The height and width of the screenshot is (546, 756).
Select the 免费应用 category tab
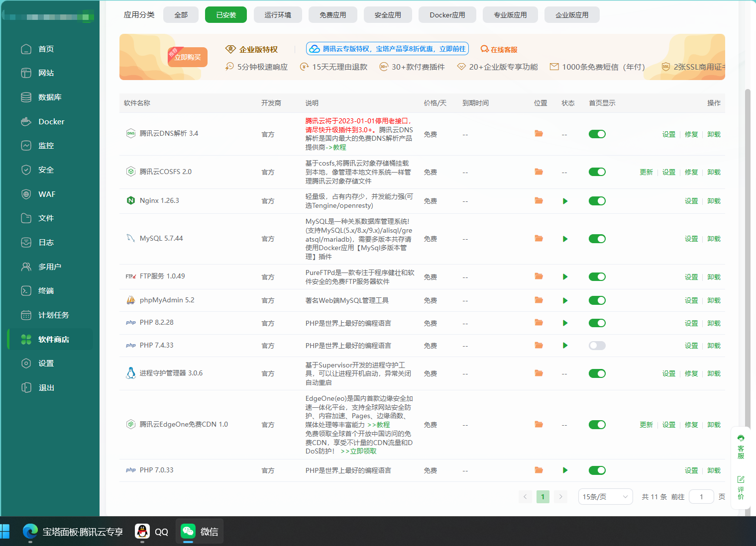point(332,15)
